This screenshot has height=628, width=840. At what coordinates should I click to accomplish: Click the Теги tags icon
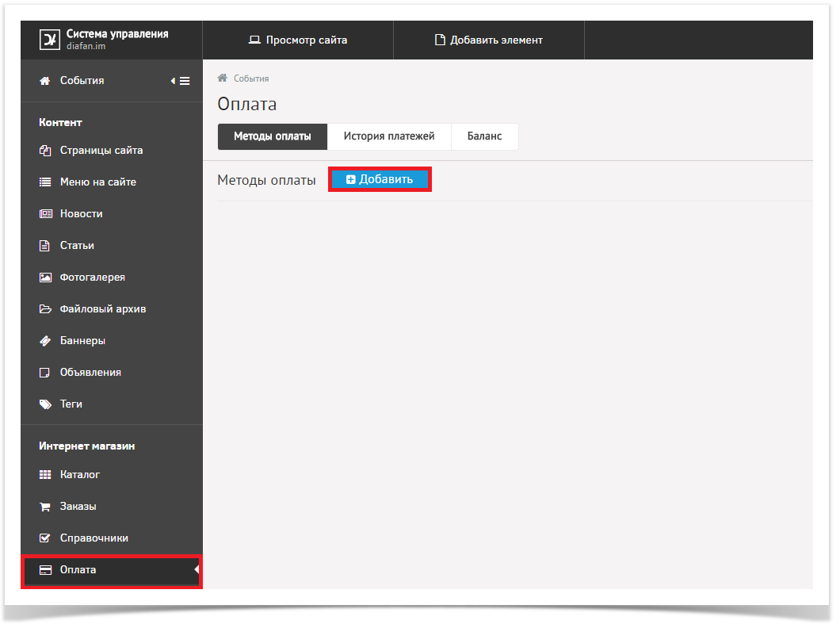tap(45, 404)
